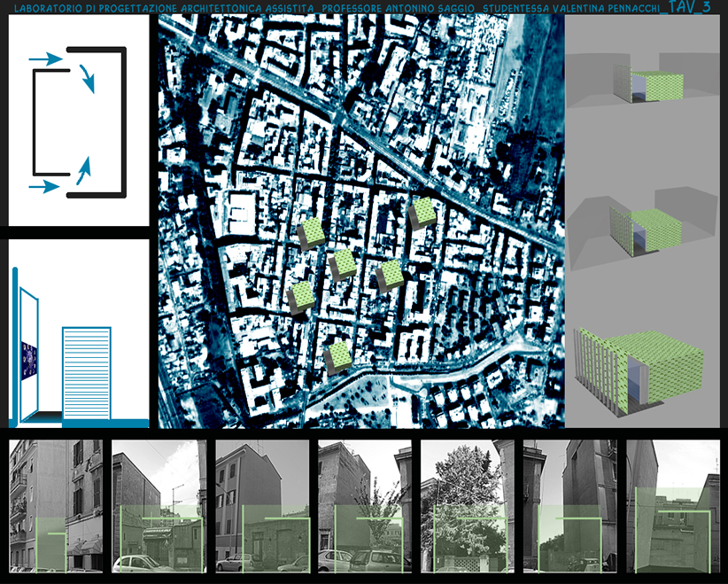Viewport: 728px width, 584px height.
Task: Open the bottom photo with the large tree
Action: point(468,506)
